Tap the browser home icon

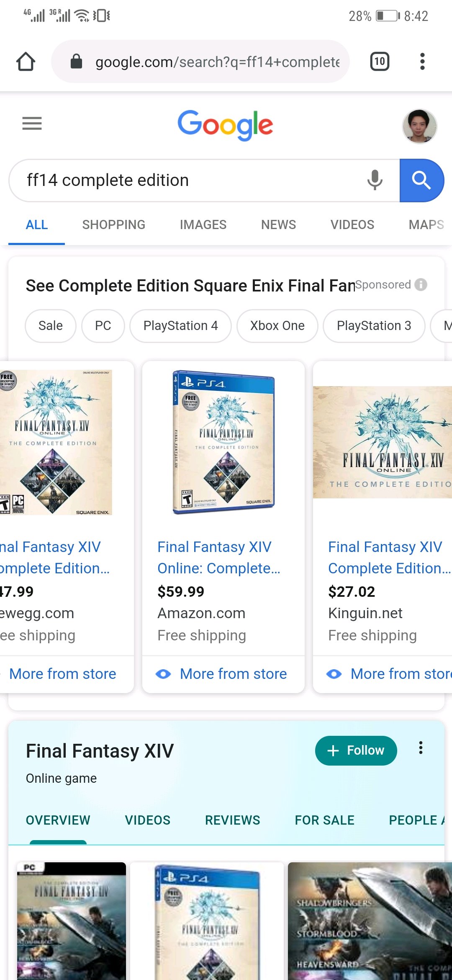pos(26,62)
